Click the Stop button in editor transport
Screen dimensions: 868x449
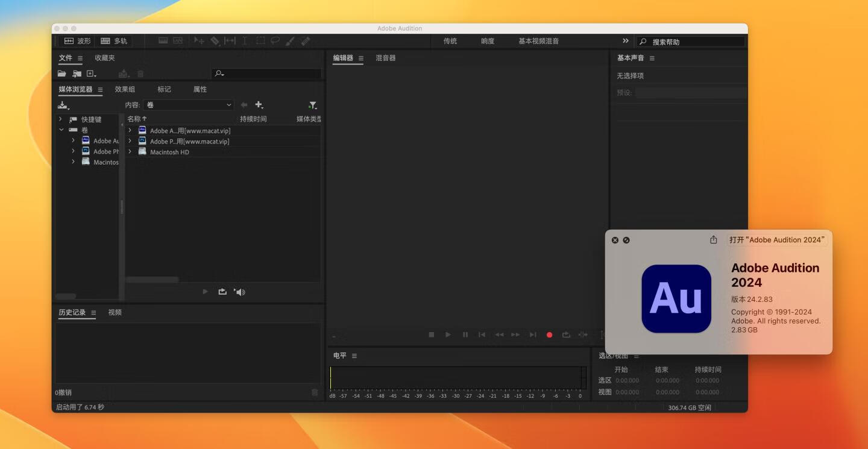point(431,334)
